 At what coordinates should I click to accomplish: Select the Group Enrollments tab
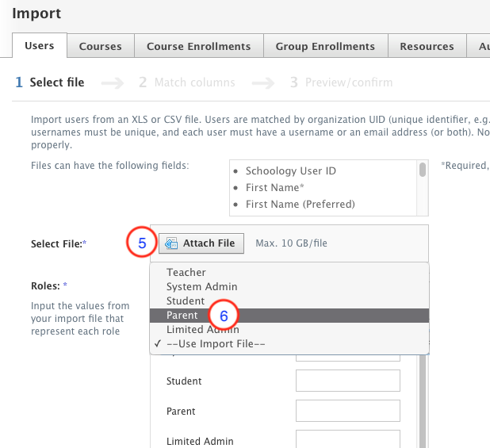[325, 47]
